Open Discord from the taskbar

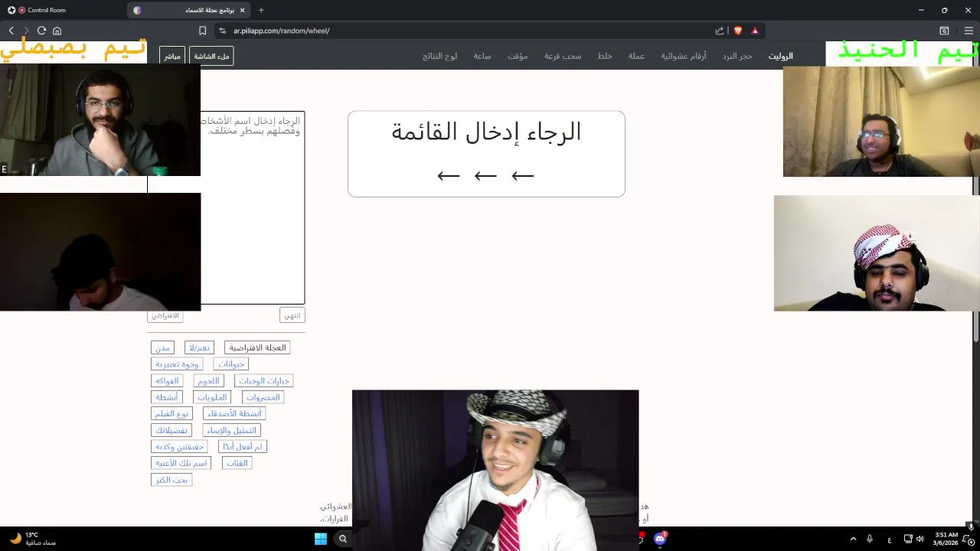click(660, 539)
